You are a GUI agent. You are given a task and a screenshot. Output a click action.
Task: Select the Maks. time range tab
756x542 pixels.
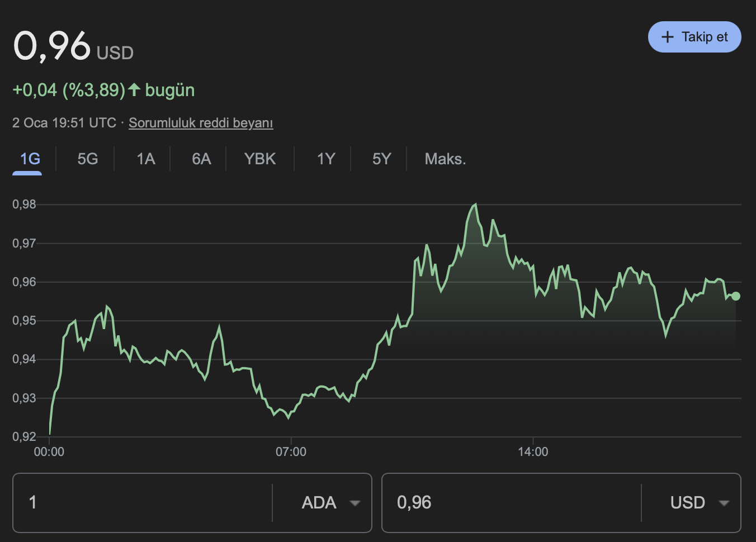pyautogui.click(x=445, y=159)
